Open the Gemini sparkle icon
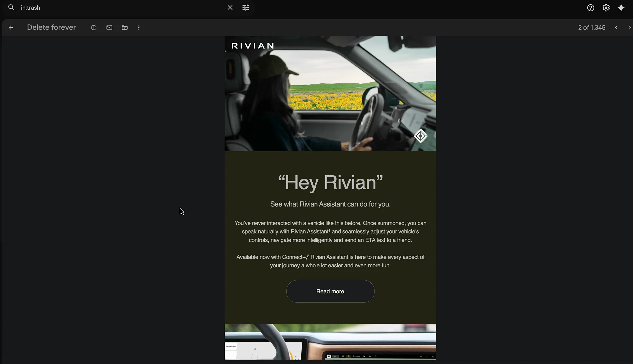 pos(621,8)
